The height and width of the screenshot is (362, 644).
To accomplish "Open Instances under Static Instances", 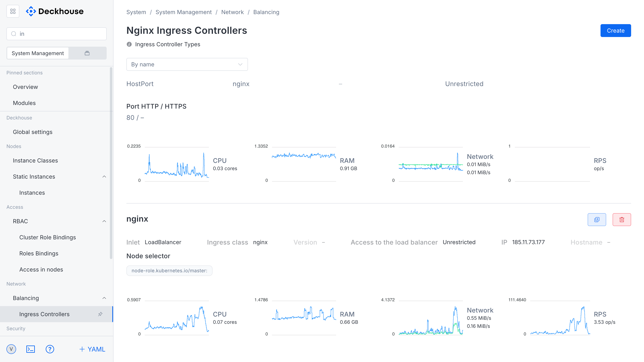I will (32, 193).
